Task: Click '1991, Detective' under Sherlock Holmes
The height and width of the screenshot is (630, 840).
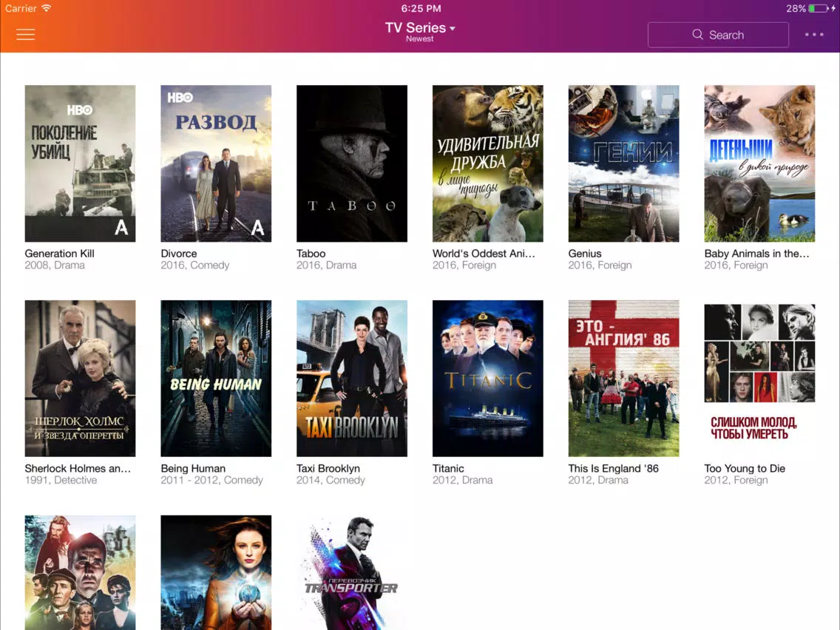Action: pos(61,480)
